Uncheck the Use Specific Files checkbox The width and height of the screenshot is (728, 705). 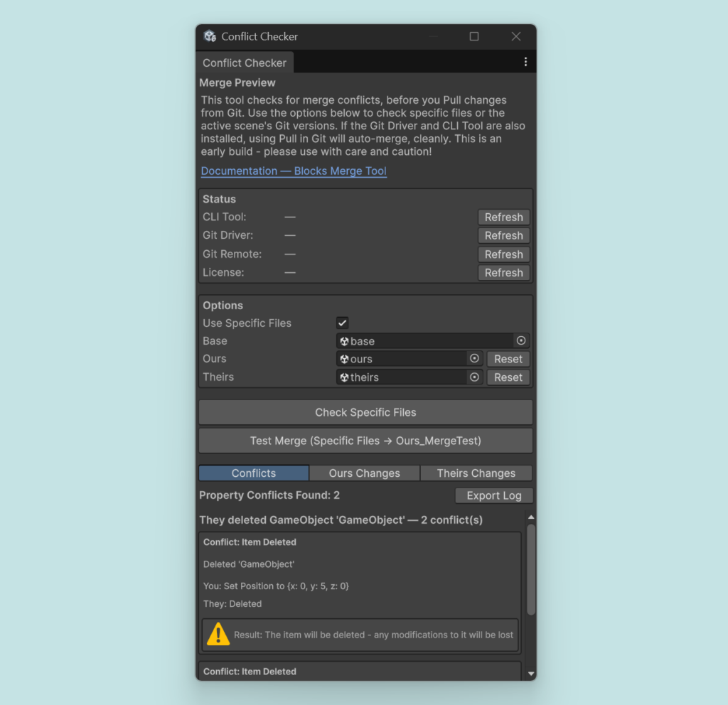pos(343,323)
